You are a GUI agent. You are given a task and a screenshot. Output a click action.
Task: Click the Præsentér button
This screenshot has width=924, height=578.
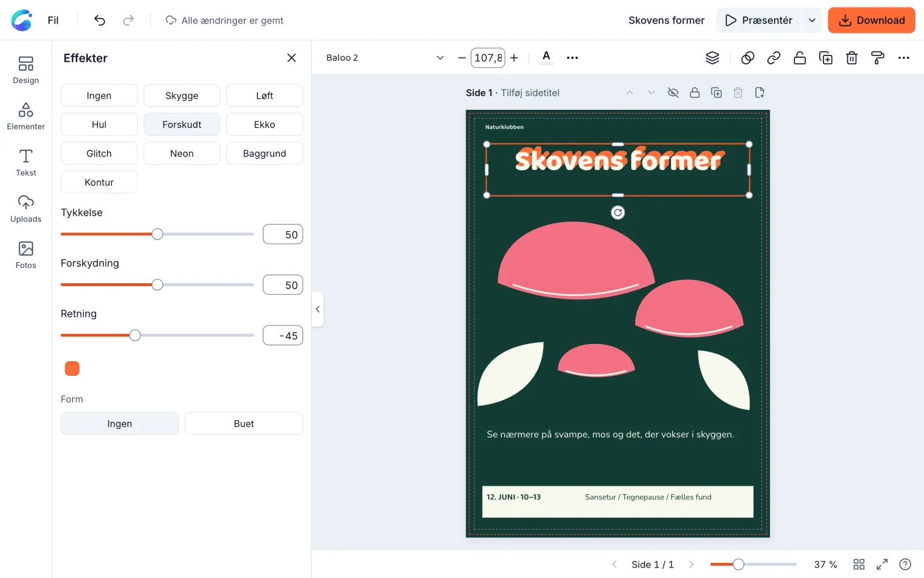pyautogui.click(x=759, y=20)
